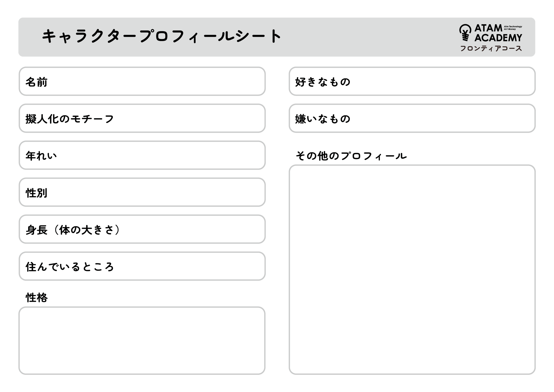Focus the 住んでいるところ field
Screen dimensions: 554x392
(142, 266)
